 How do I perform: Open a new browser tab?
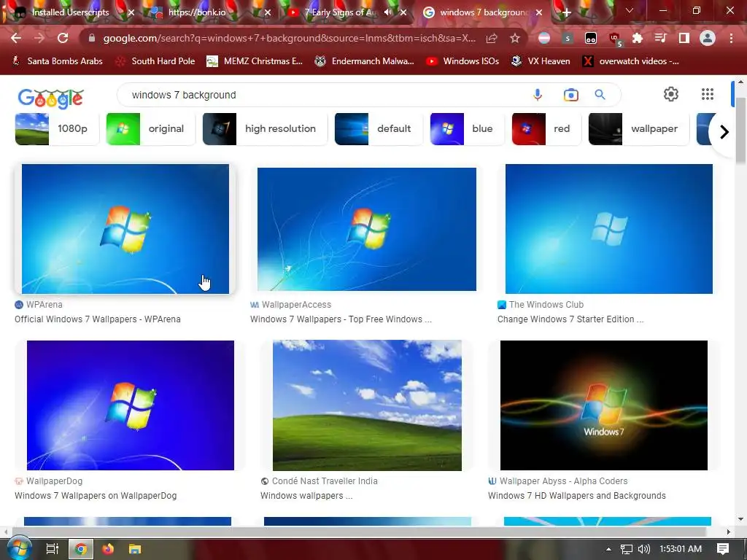[566, 12]
